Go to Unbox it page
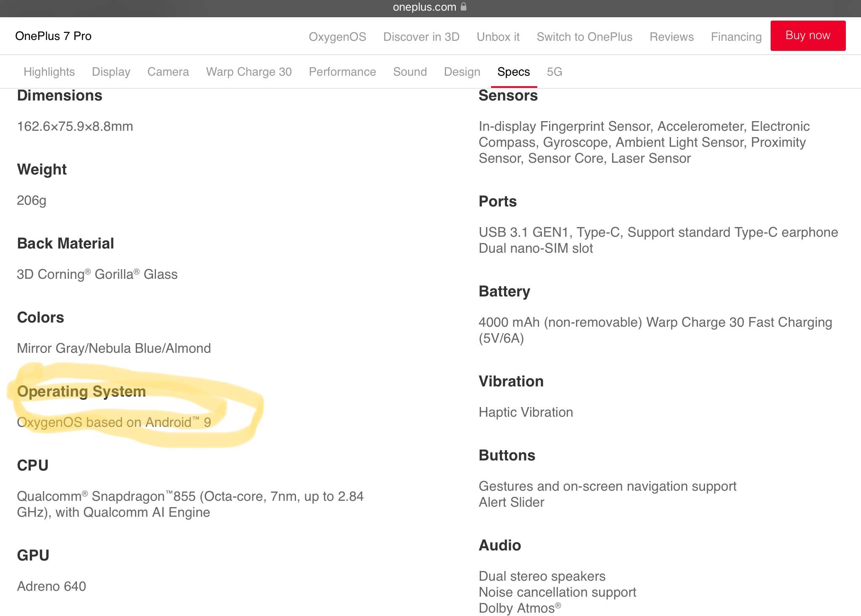Viewport: 861px width, 616px height. click(x=498, y=37)
